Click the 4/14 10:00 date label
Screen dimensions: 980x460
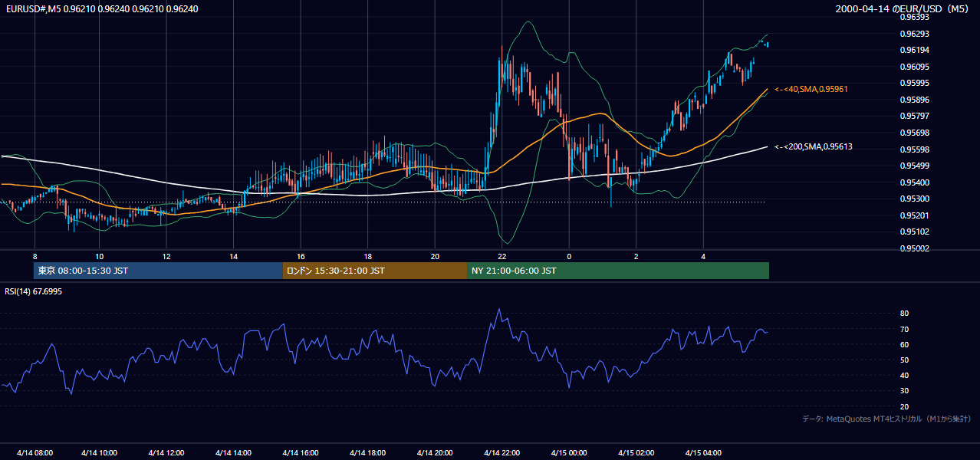point(99,453)
